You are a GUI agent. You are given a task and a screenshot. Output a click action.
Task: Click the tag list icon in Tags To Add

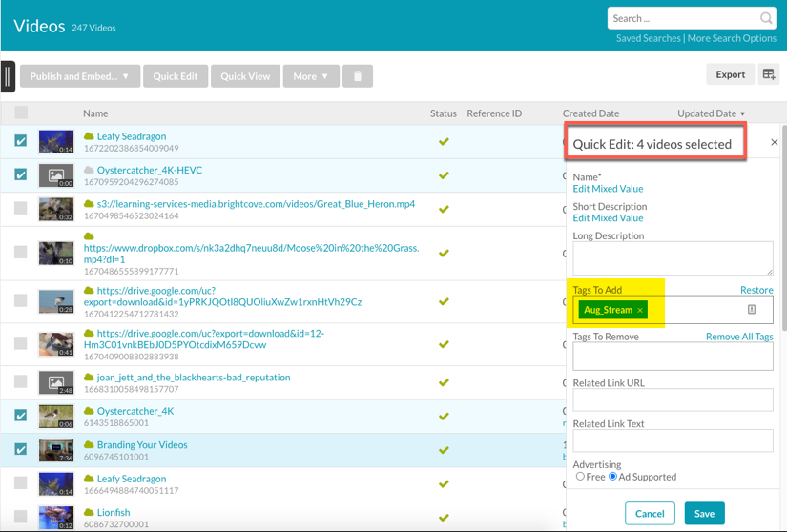[752, 309]
